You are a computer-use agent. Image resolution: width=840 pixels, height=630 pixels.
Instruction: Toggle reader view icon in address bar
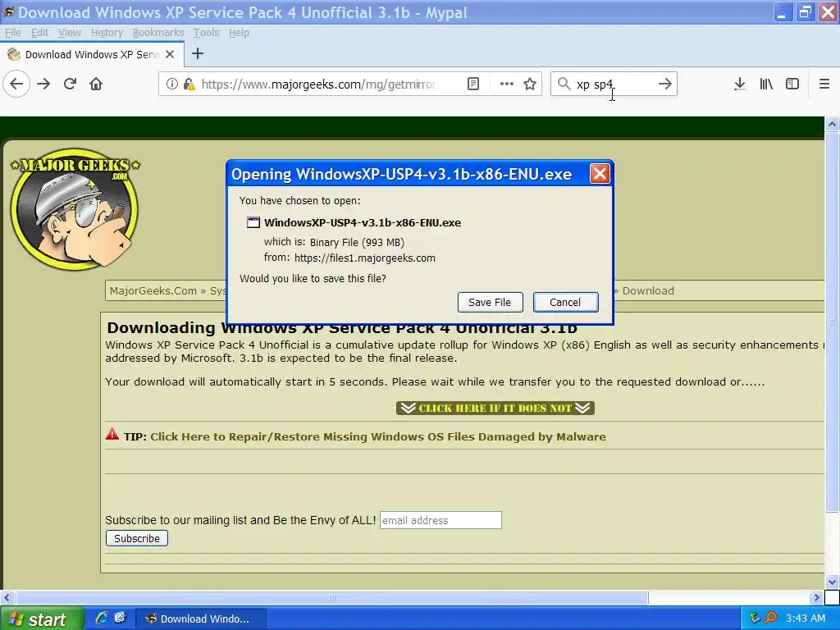[x=473, y=84]
